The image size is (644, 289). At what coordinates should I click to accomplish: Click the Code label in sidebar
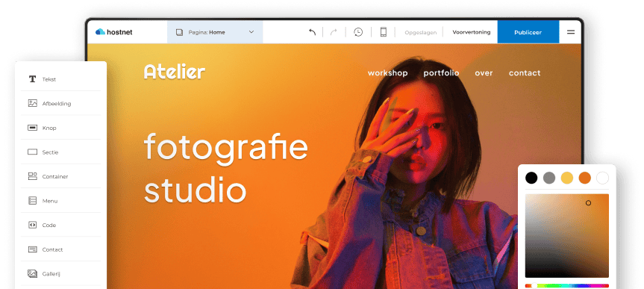coord(49,226)
